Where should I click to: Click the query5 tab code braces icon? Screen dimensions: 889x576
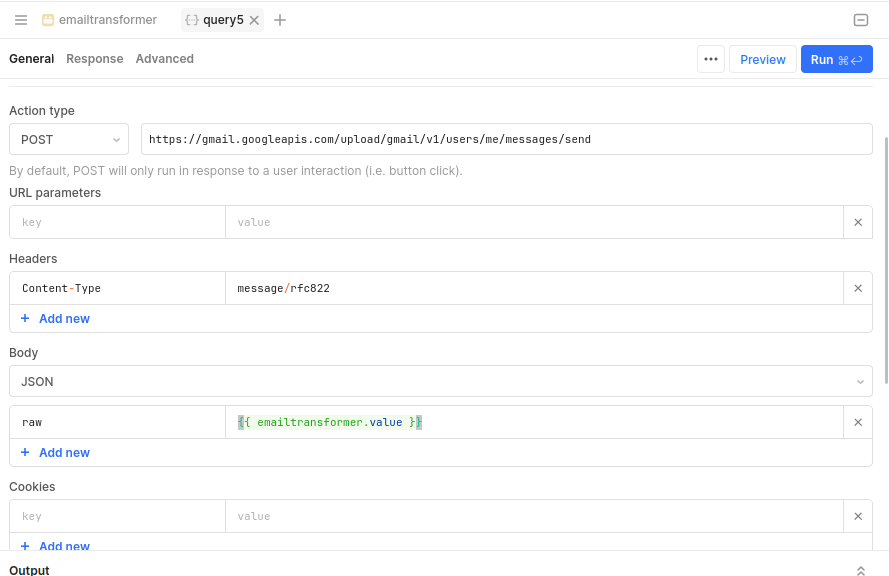point(192,19)
